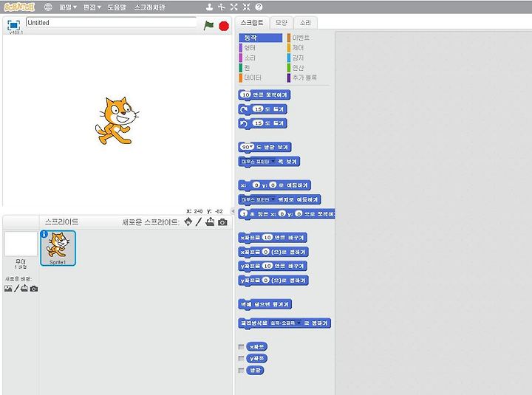
Task: Open 마우스 포인터 dropdown in 쪽 보기 block
Action: click(273, 162)
